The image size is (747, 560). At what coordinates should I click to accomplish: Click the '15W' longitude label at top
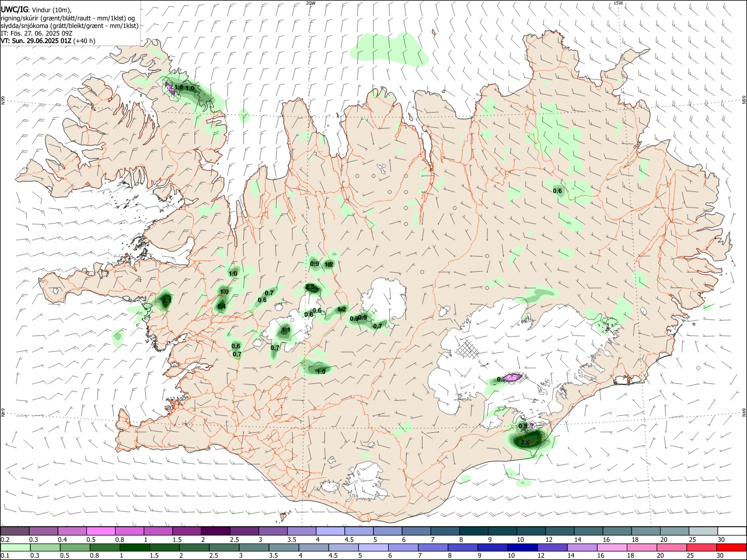[x=618, y=3]
